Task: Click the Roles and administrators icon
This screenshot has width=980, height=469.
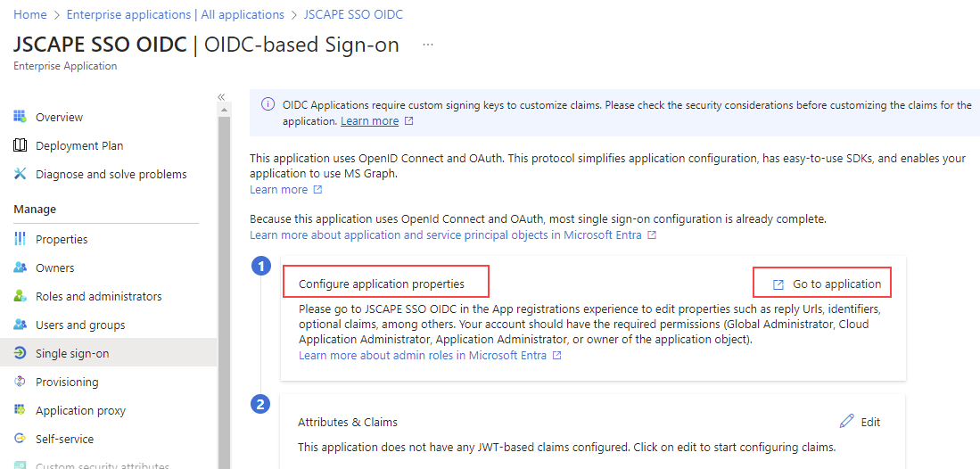Action: 20,296
